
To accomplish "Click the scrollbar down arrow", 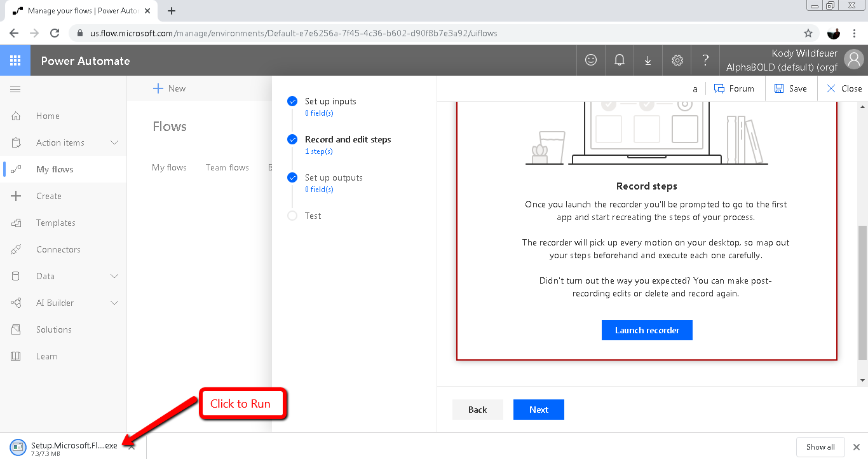I will click(x=862, y=380).
